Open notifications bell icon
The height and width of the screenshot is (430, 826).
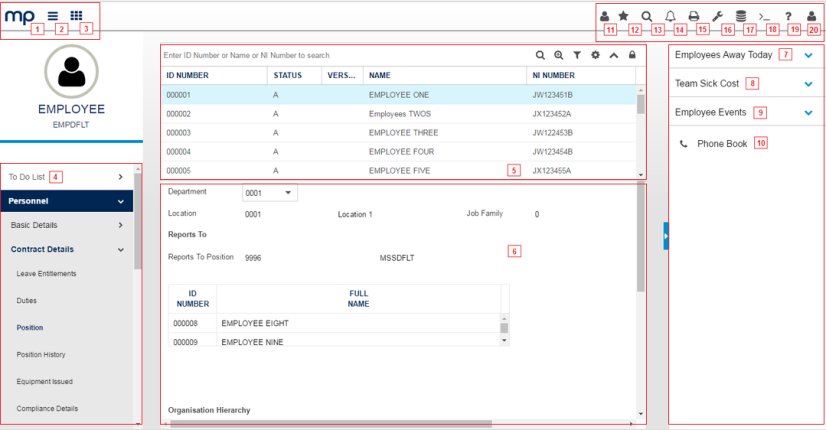tap(670, 16)
